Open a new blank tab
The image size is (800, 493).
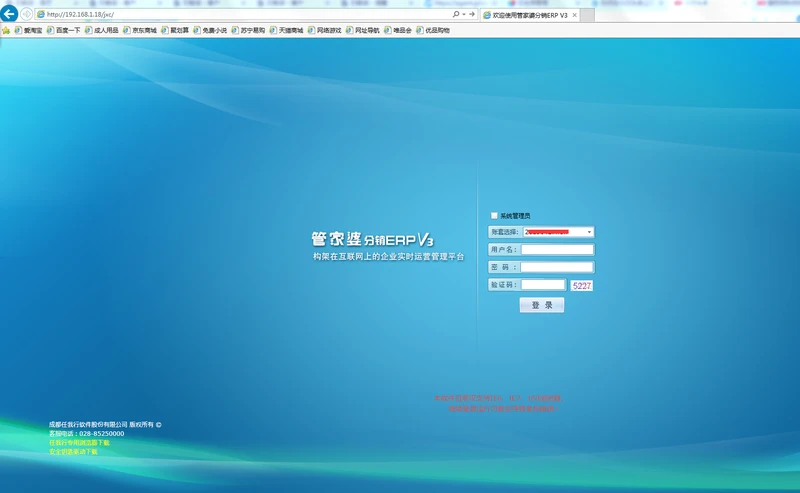pos(588,15)
